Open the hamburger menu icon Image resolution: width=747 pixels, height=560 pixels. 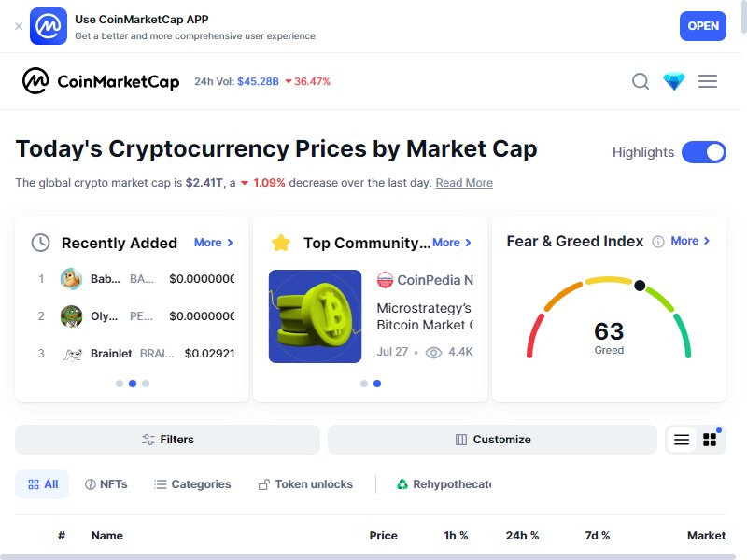708,81
